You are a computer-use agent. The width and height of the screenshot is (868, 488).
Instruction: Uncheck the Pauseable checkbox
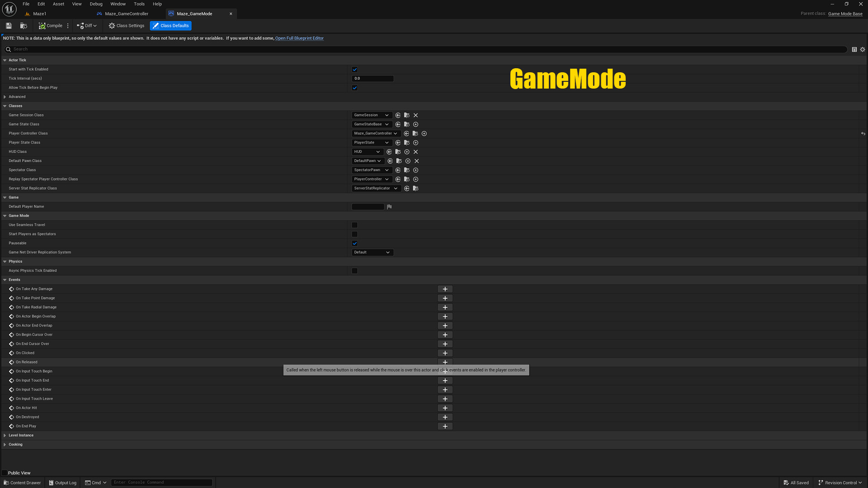355,244
